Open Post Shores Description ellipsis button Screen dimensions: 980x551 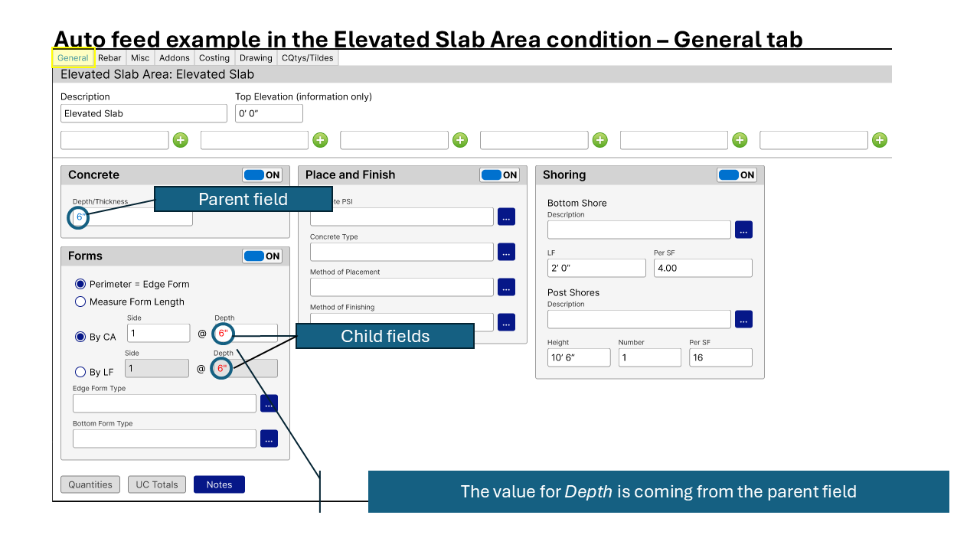[743, 319]
